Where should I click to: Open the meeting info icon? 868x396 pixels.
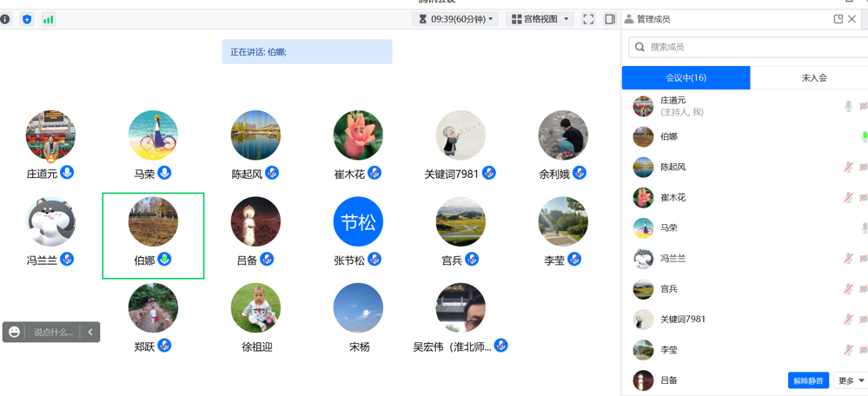click(5, 19)
